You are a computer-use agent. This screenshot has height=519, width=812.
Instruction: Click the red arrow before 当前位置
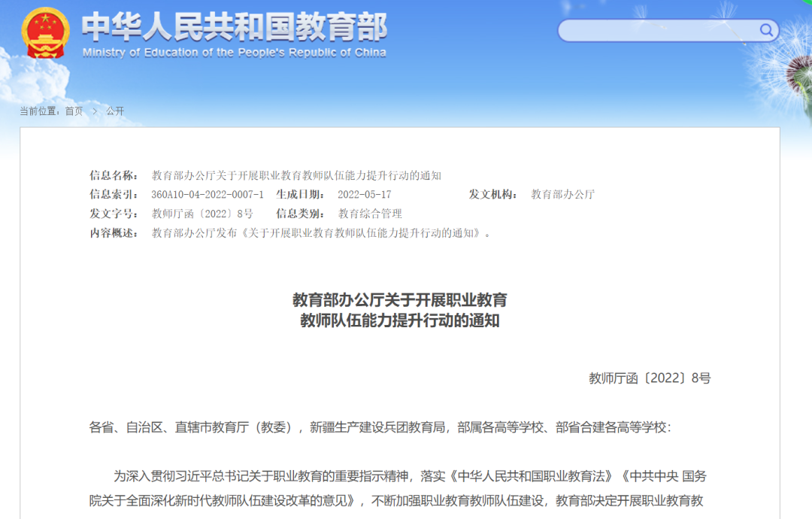[x=14, y=111]
